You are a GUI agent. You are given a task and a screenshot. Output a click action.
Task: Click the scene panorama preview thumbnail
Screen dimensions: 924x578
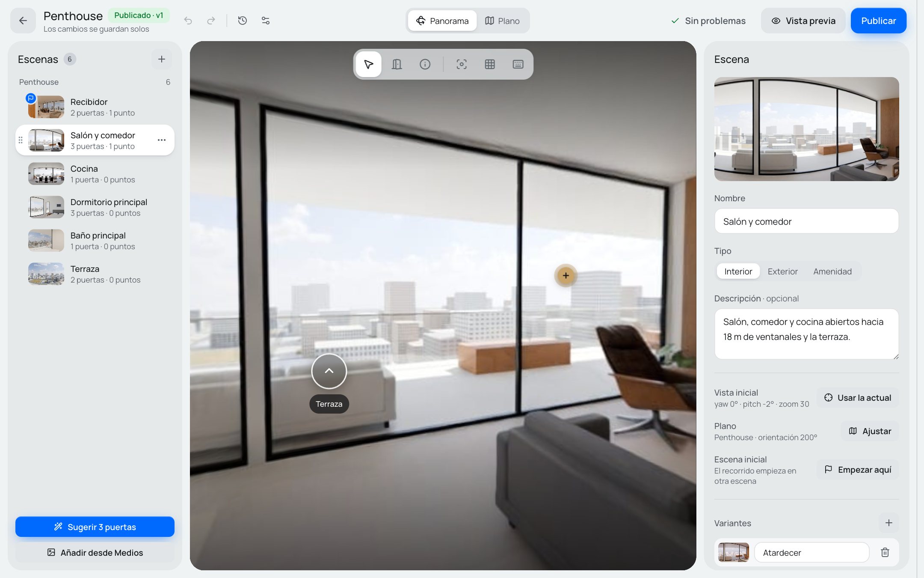pos(806,129)
